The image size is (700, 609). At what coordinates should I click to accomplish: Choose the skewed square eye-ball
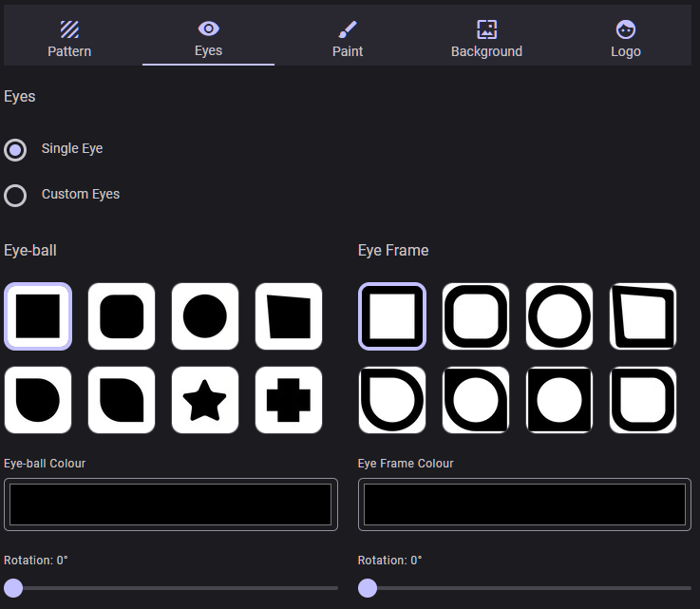tap(288, 316)
